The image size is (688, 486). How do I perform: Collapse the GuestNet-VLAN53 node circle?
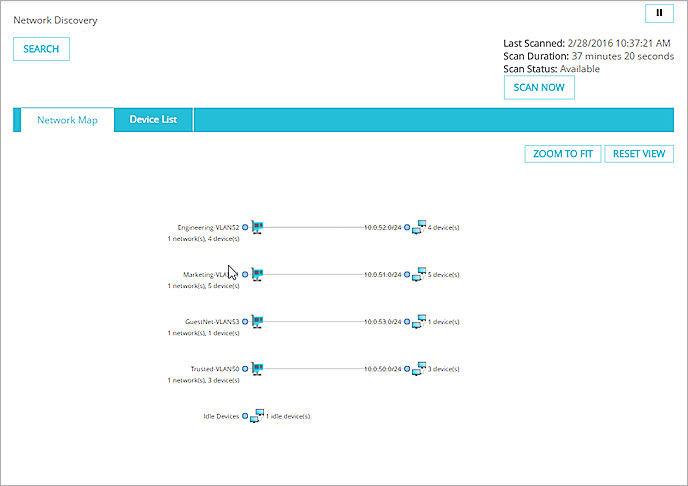245,322
